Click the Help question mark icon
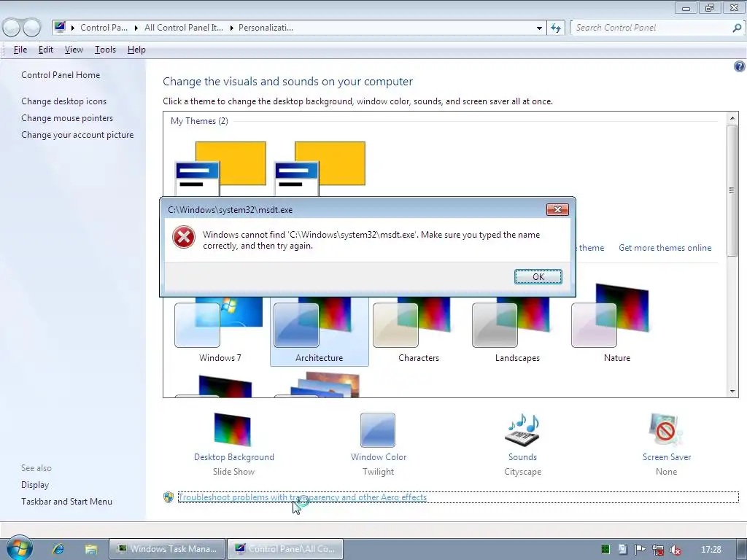The width and height of the screenshot is (747, 560). pos(739,66)
